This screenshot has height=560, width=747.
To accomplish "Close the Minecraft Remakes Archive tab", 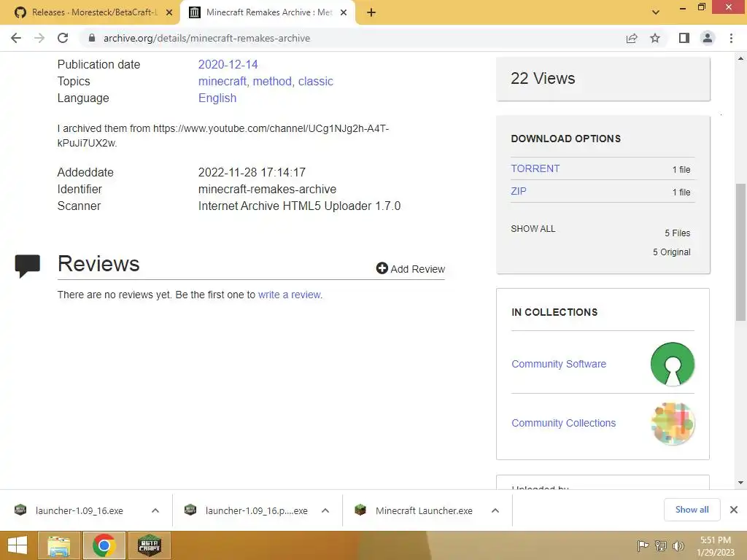I will pyautogui.click(x=344, y=13).
